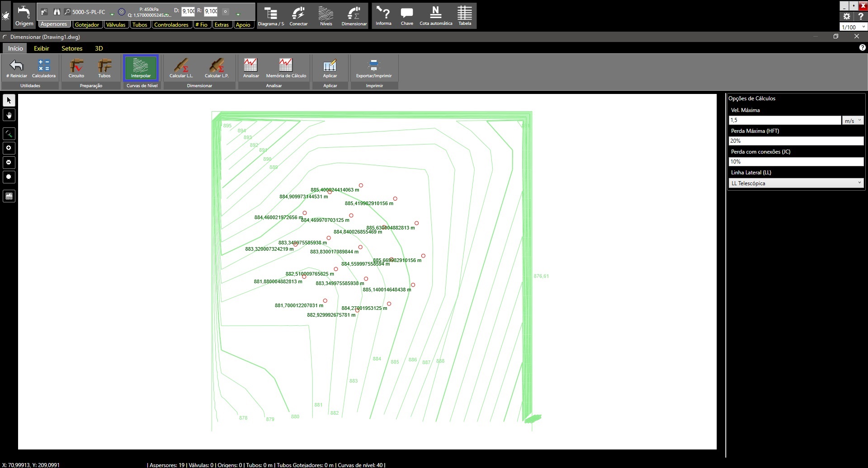868x468 pixels.
Task: Open the Setores tab
Action: (72, 48)
